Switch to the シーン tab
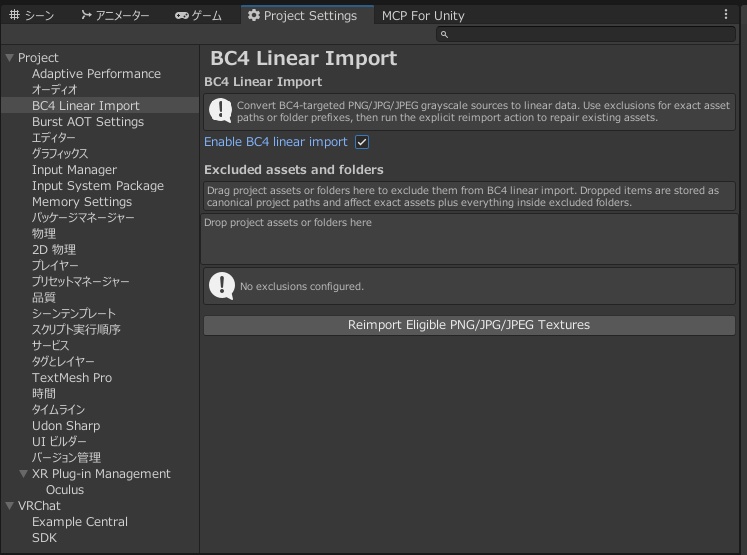 click(x=31, y=15)
